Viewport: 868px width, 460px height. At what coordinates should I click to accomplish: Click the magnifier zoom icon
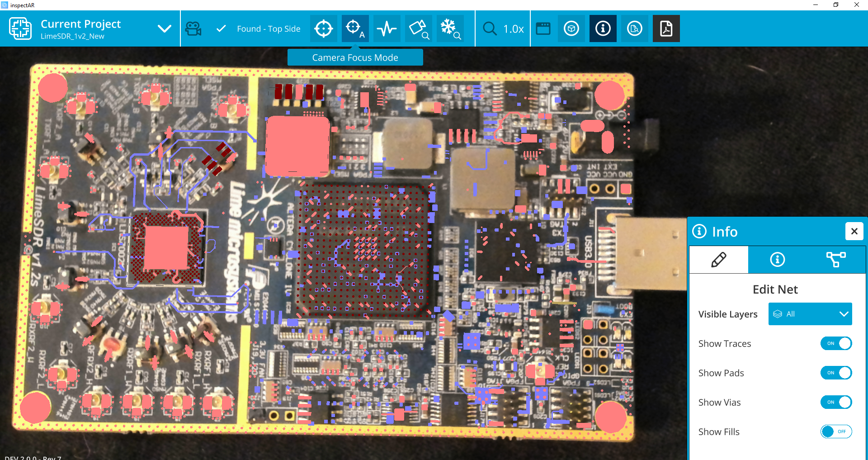(x=490, y=28)
